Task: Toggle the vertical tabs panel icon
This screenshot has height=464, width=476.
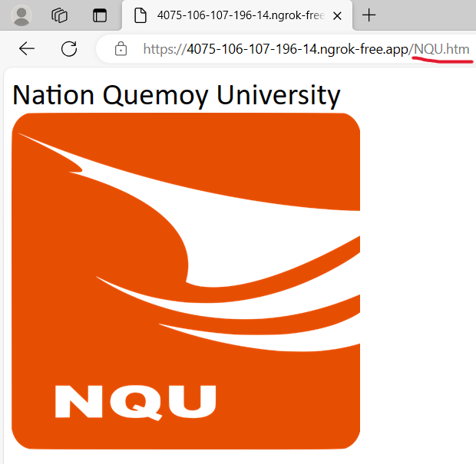Action: point(100,15)
